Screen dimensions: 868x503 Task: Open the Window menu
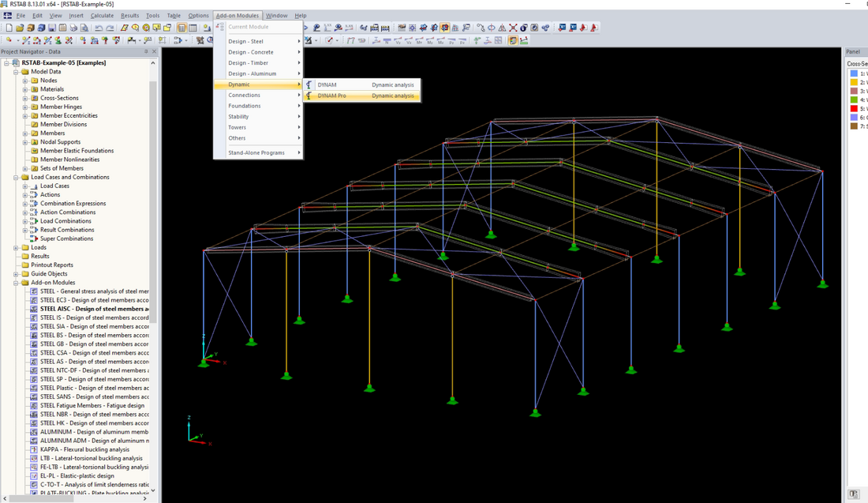pyautogui.click(x=276, y=16)
